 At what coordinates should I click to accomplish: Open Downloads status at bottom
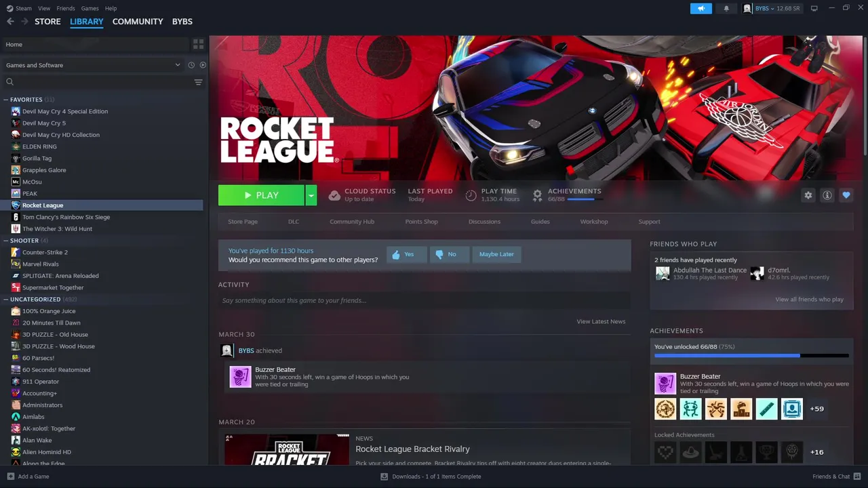click(x=431, y=476)
